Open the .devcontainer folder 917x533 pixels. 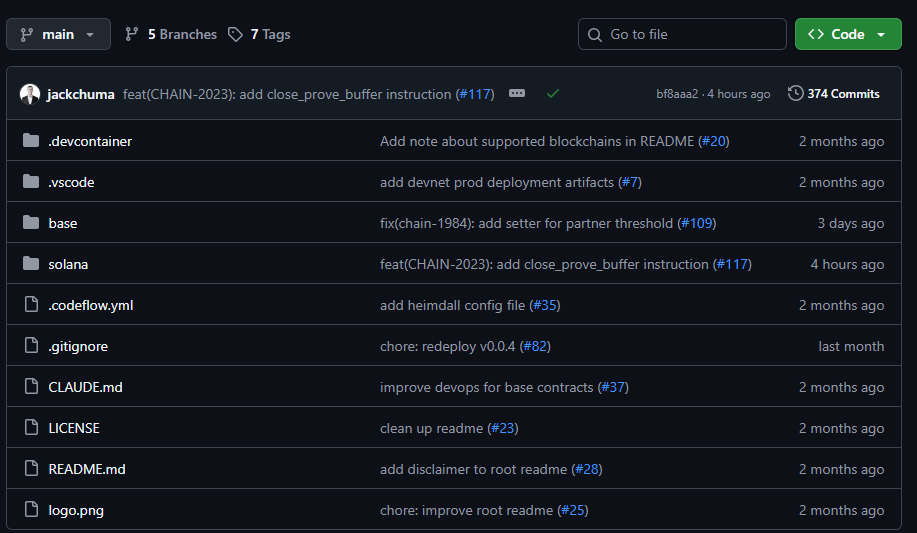pos(90,142)
